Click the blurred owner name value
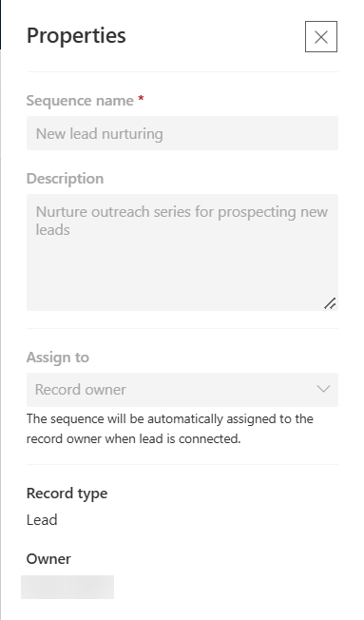 [x=67, y=587]
